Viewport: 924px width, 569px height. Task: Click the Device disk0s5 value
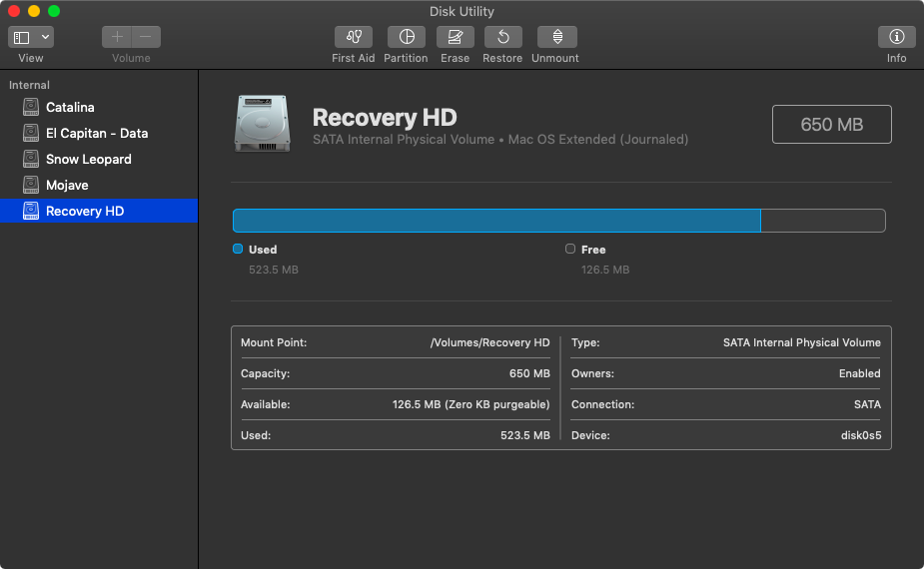click(x=861, y=435)
